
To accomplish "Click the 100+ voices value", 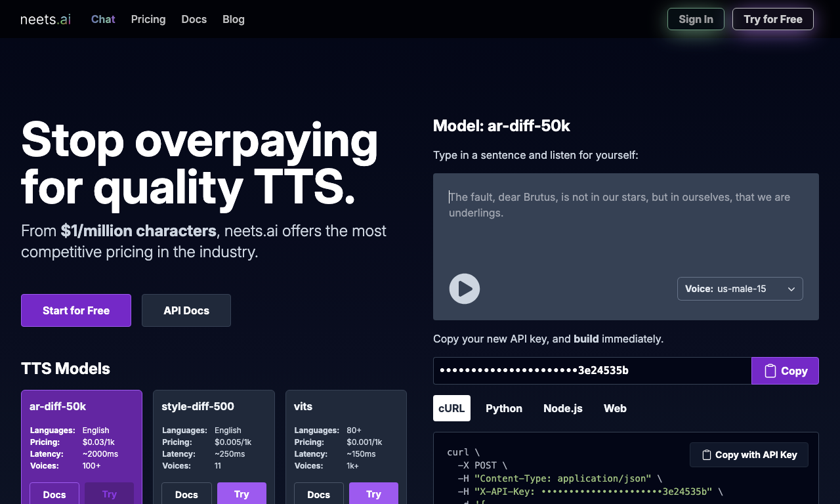I will coord(92,466).
